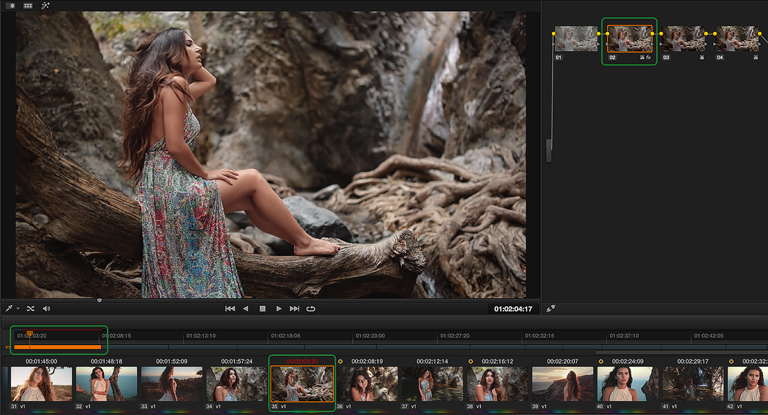Image resolution: width=768 pixels, height=415 pixels.
Task: Select node 02 in the node editor
Action: click(x=630, y=39)
